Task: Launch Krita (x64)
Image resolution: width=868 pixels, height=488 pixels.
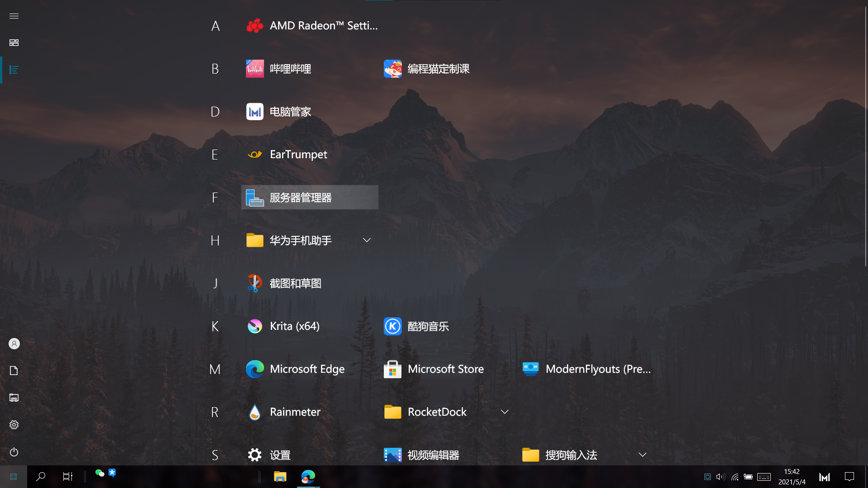Action: click(x=310, y=326)
